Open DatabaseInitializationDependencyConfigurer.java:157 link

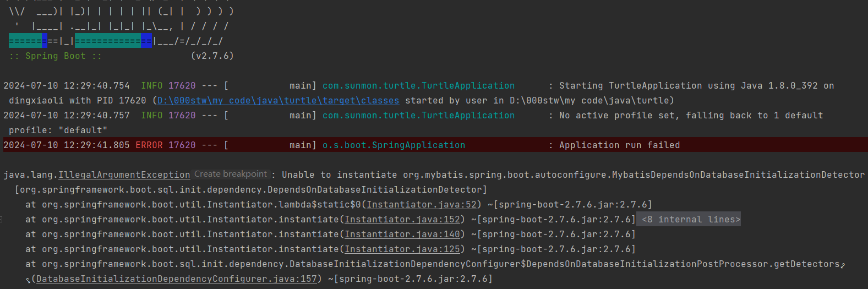coord(177,279)
